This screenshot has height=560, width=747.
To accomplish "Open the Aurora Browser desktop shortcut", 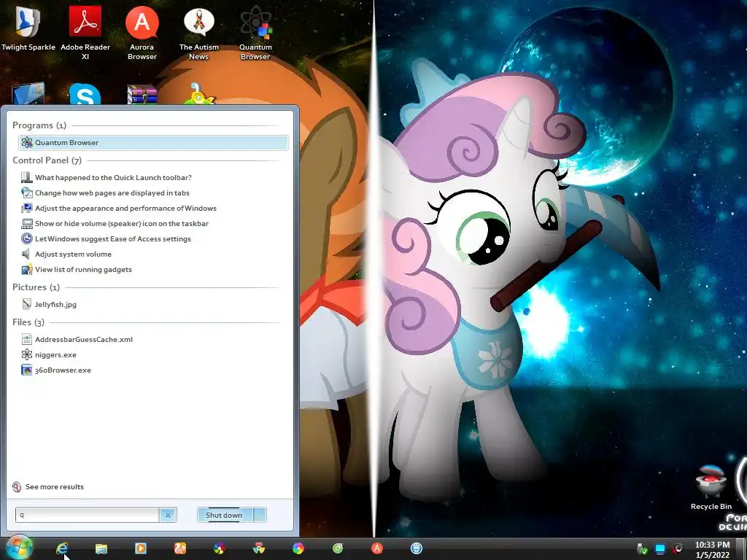I will point(142,32).
